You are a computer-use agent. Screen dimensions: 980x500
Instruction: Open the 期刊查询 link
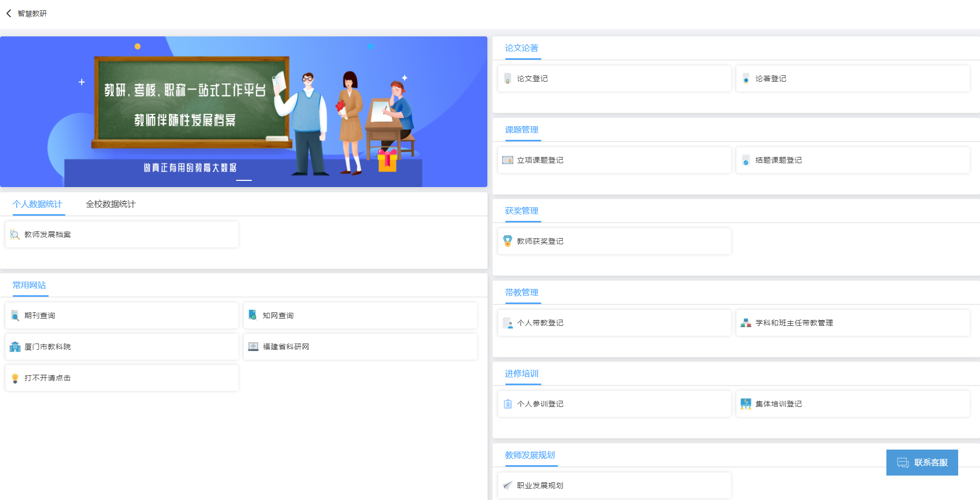point(40,316)
